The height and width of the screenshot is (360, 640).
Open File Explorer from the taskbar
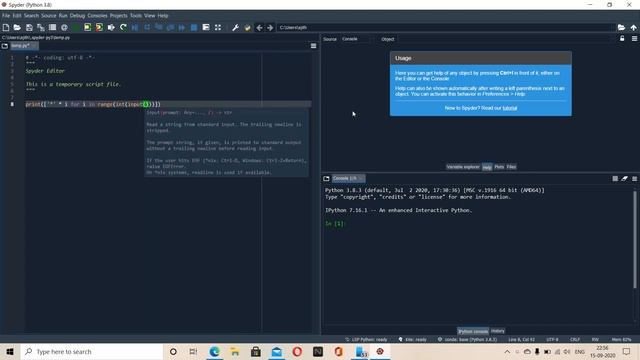pyautogui.click(x=235, y=351)
